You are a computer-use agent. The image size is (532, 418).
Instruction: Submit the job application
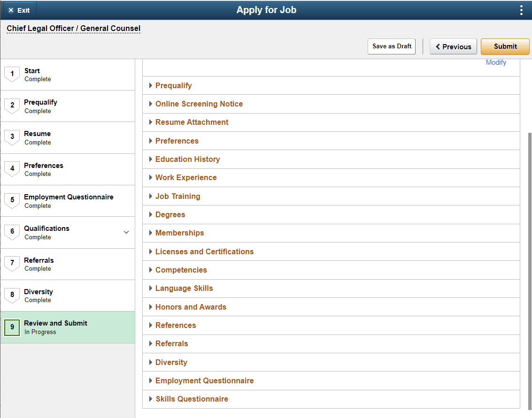505,46
